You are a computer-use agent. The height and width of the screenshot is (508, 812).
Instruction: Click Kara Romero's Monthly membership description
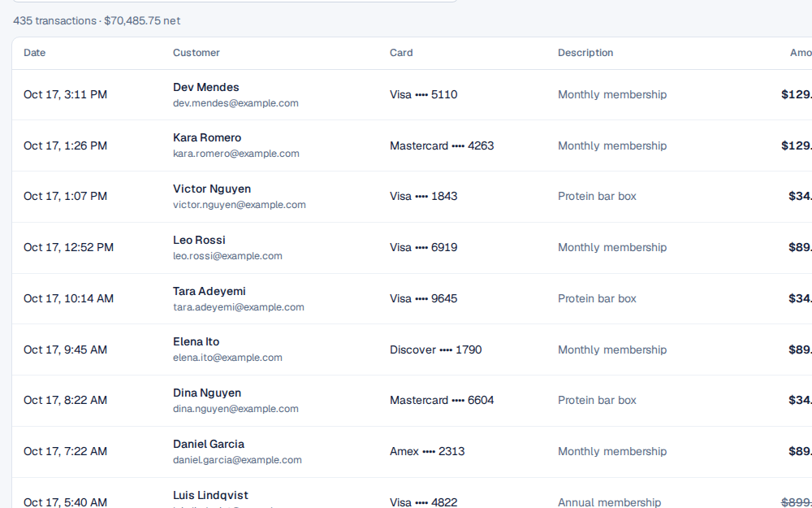point(612,145)
